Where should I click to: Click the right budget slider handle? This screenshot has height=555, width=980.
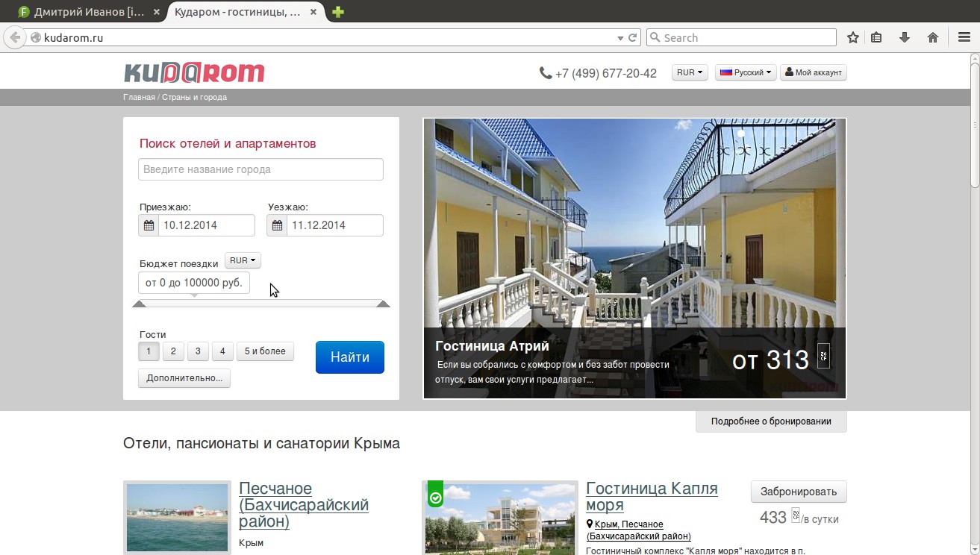point(383,304)
